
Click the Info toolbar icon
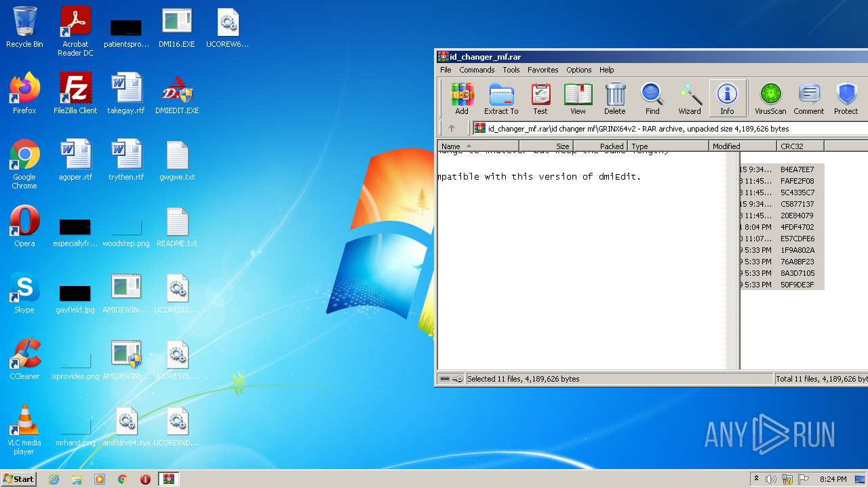[x=727, y=98]
